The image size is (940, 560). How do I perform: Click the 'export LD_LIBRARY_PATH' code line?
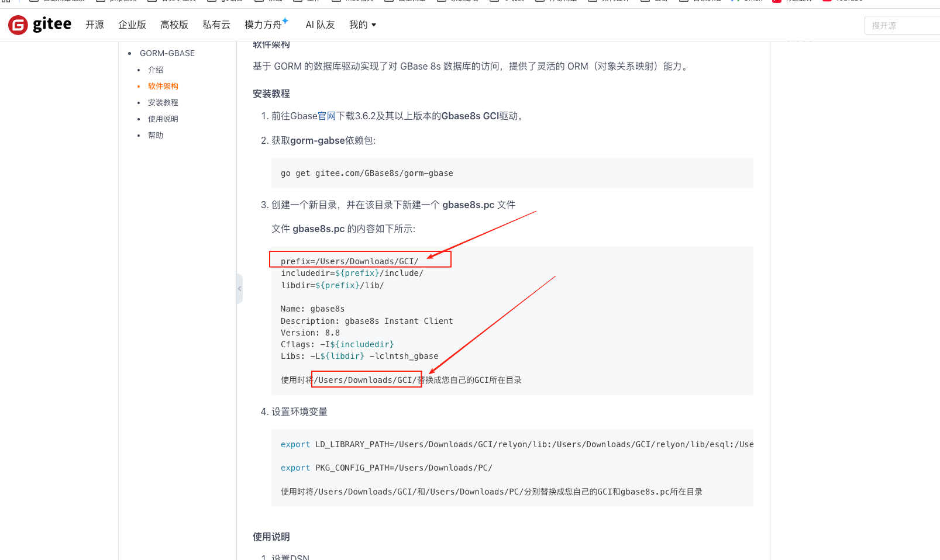517,444
